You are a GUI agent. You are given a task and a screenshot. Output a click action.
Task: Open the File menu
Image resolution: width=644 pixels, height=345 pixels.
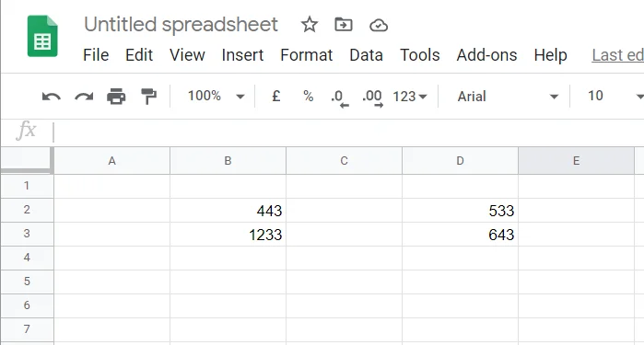point(96,55)
